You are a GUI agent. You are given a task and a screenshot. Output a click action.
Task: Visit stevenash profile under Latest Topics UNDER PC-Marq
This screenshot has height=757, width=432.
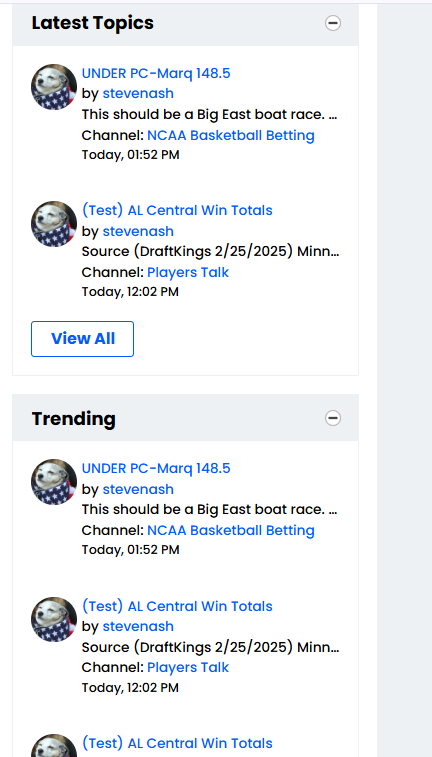point(138,93)
